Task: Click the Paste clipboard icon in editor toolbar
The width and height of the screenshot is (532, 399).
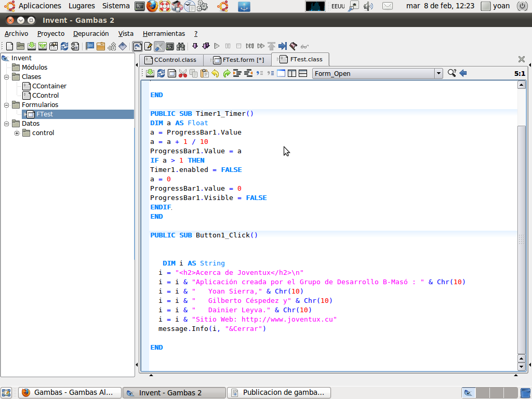Action: point(204,73)
